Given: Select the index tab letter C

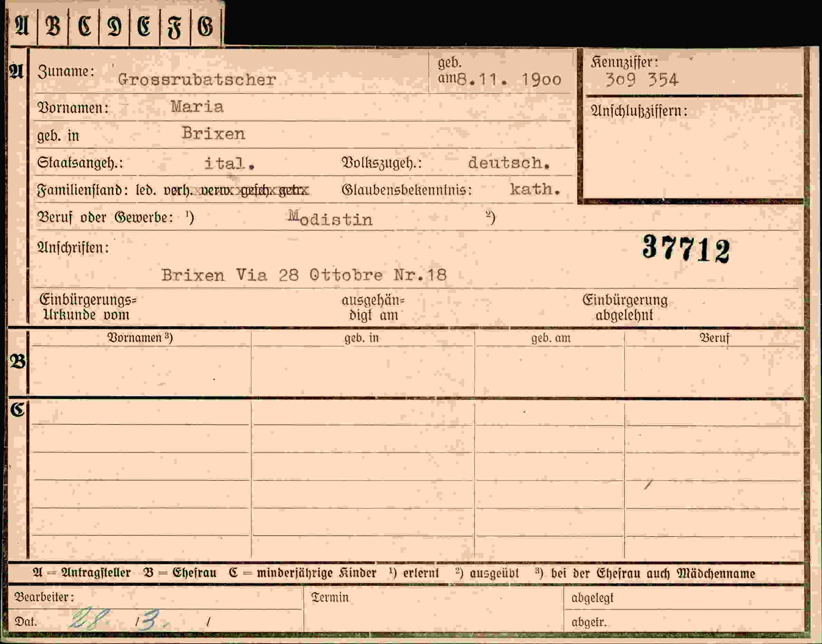Looking at the screenshot, I should (x=84, y=27).
